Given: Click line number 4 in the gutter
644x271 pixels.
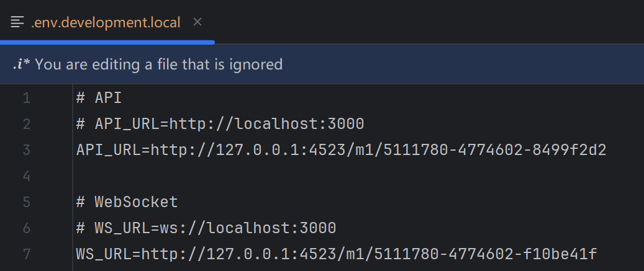Looking at the screenshot, I should coord(27,176).
